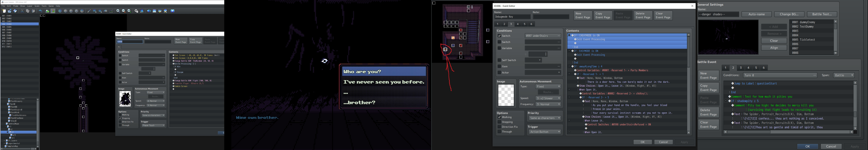The width and height of the screenshot is (868, 150).
Task: Click Cancel in the ID:006 Event Editor
Action: point(663,142)
